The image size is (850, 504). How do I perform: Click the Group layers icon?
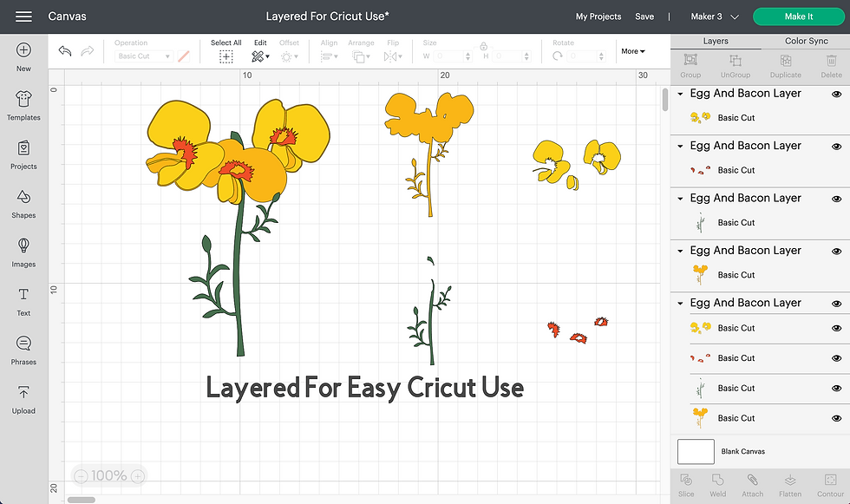690,60
